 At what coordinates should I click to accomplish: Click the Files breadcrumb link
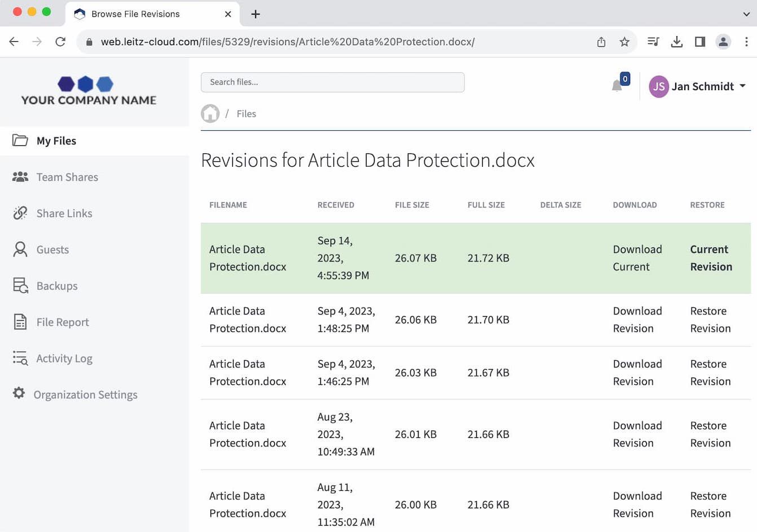pos(246,114)
